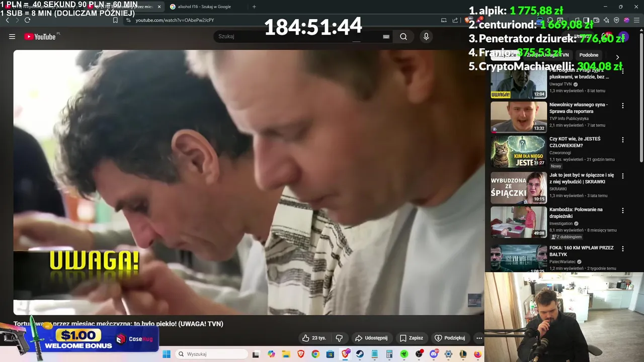Viewport: 644px width, 362px height.
Task: Open Microsoft Store from the taskbar
Action: click(330, 354)
